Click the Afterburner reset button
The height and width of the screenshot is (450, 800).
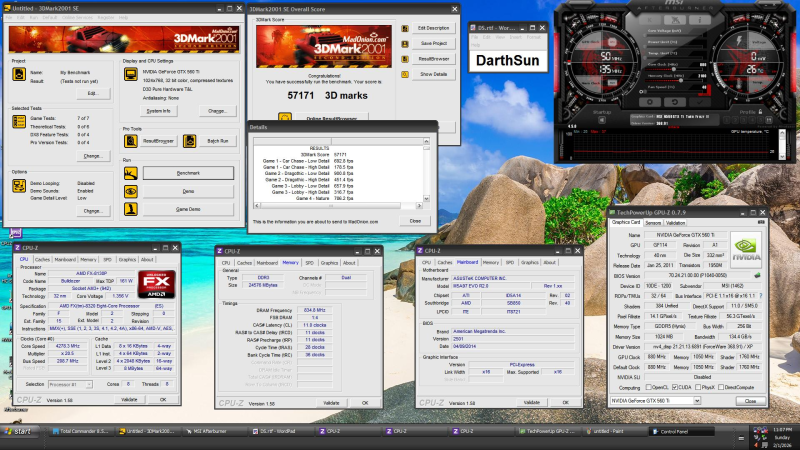[x=675, y=102]
